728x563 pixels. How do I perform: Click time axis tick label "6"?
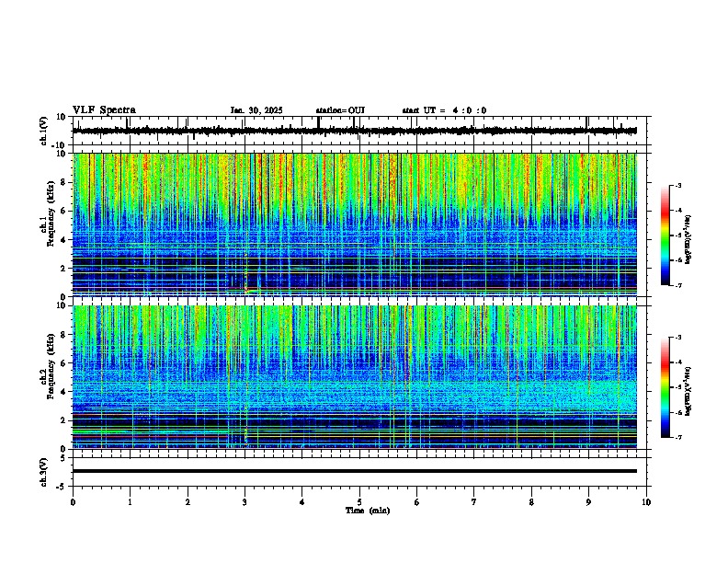417,502
